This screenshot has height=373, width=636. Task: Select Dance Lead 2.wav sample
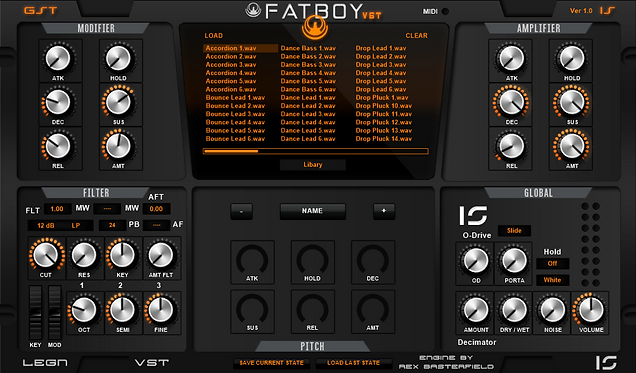[308, 106]
